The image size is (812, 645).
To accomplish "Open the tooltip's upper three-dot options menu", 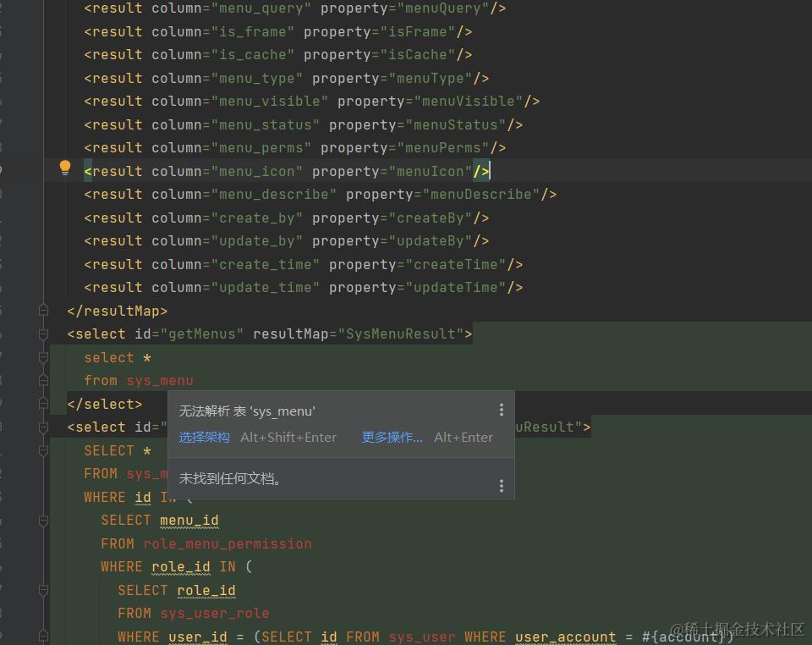I will 502,411.
